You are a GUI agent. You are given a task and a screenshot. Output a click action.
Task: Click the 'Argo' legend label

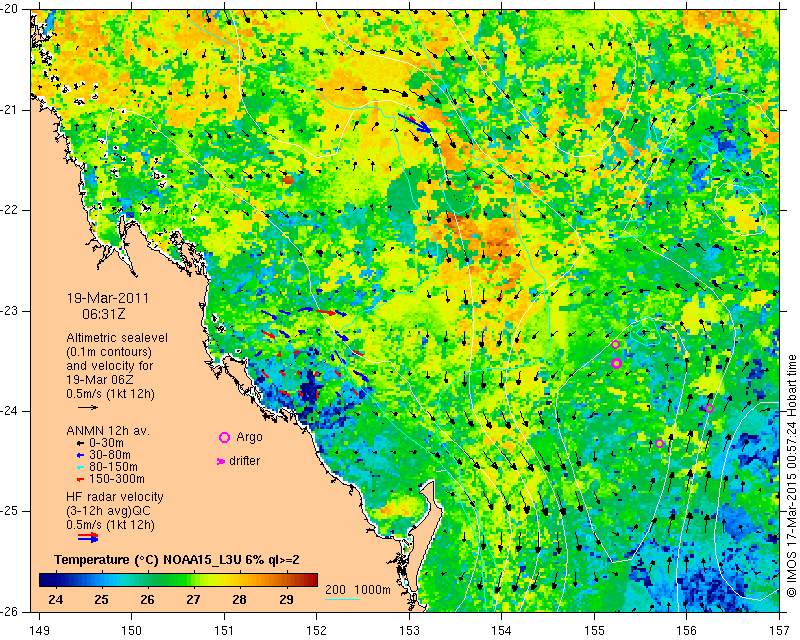pos(249,437)
